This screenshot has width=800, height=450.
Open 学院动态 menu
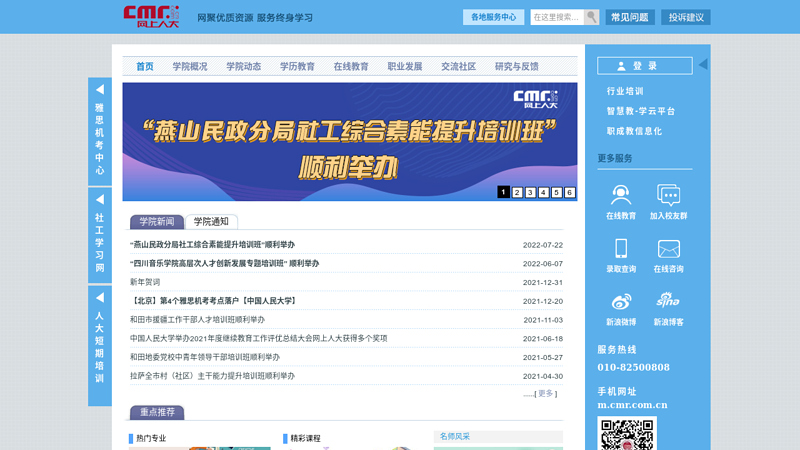243,66
